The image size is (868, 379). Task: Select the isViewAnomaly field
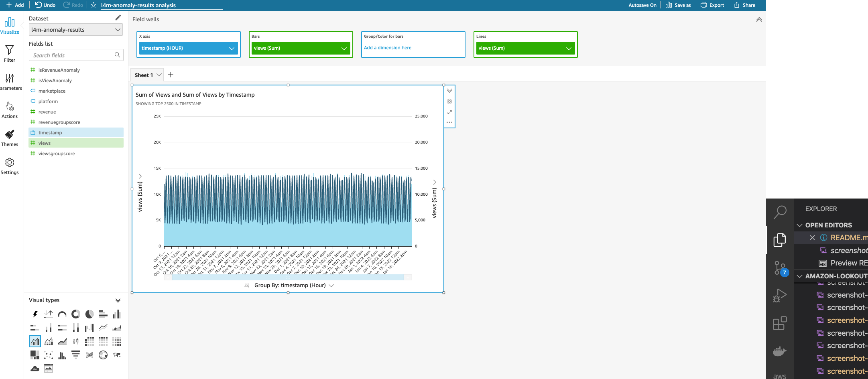click(x=76, y=81)
